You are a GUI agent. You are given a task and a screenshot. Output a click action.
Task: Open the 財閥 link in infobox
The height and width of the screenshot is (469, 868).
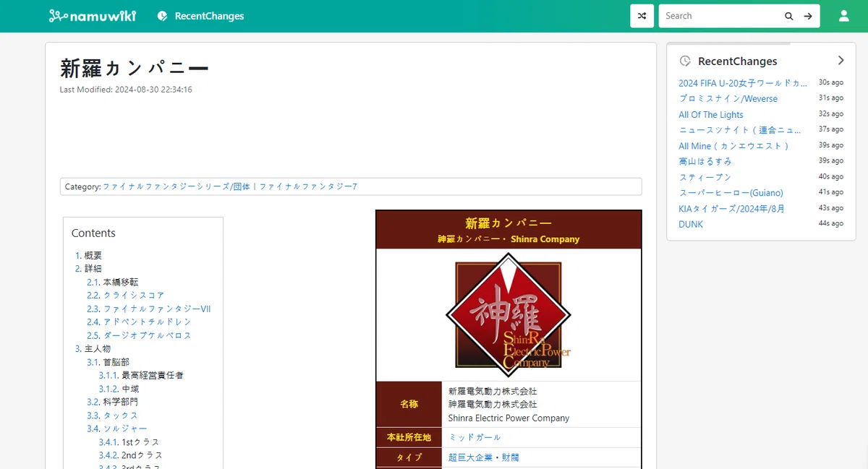(510, 457)
